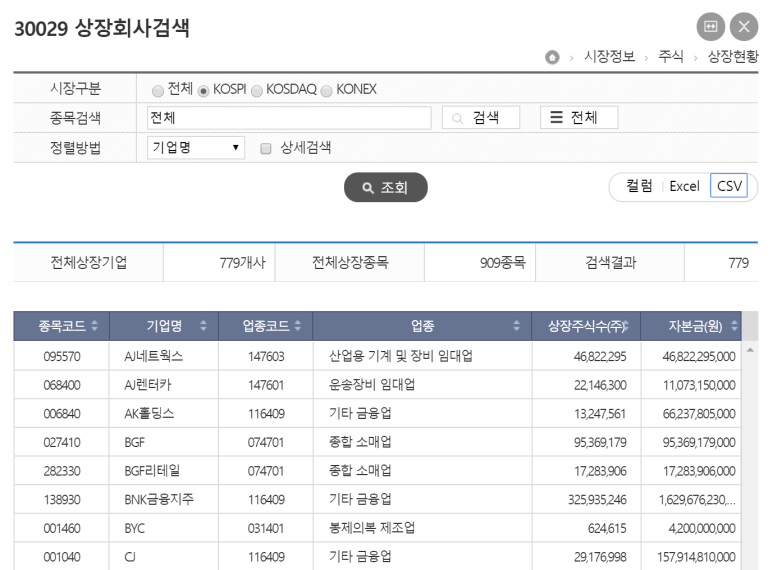This screenshot has height=570, width=773.
Task: Select the KONEX radio button
Action: tap(326, 91)
